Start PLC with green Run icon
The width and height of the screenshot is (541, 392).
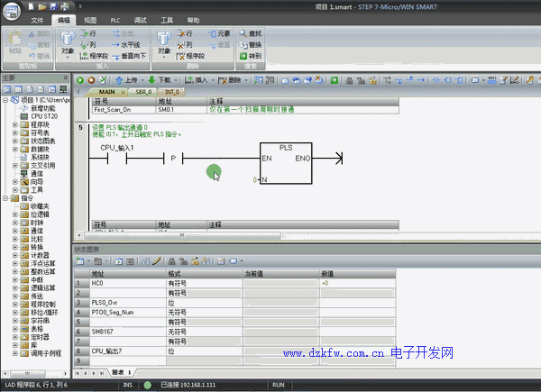(x=80, y=80)
